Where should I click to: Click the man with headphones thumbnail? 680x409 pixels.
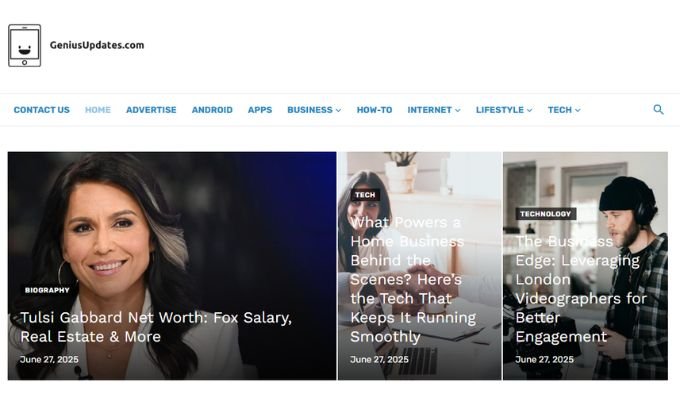tap(585, 266)
